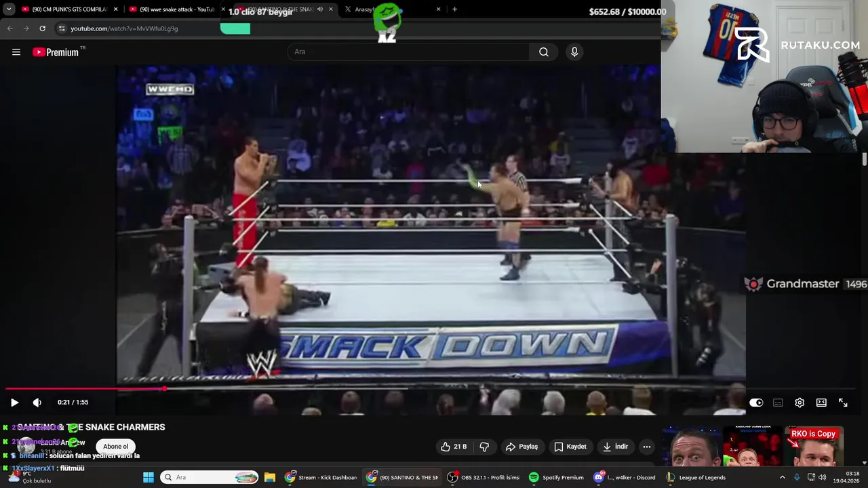Open the site information icon in the address bar
This screenshot has height=488, width=868.
(62, 28)
